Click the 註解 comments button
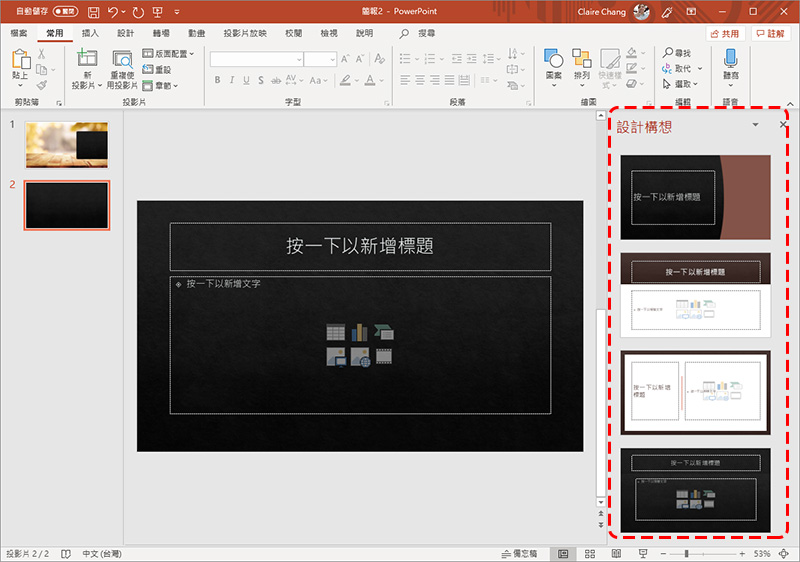The width and height of the screenshot is (800, 562). pos(770,34)
